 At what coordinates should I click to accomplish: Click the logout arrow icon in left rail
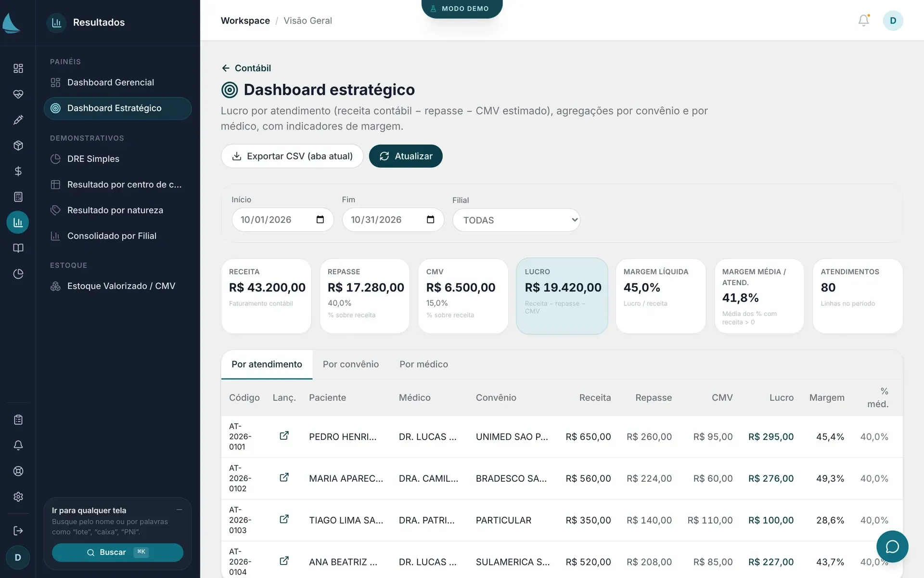(18, 531)
